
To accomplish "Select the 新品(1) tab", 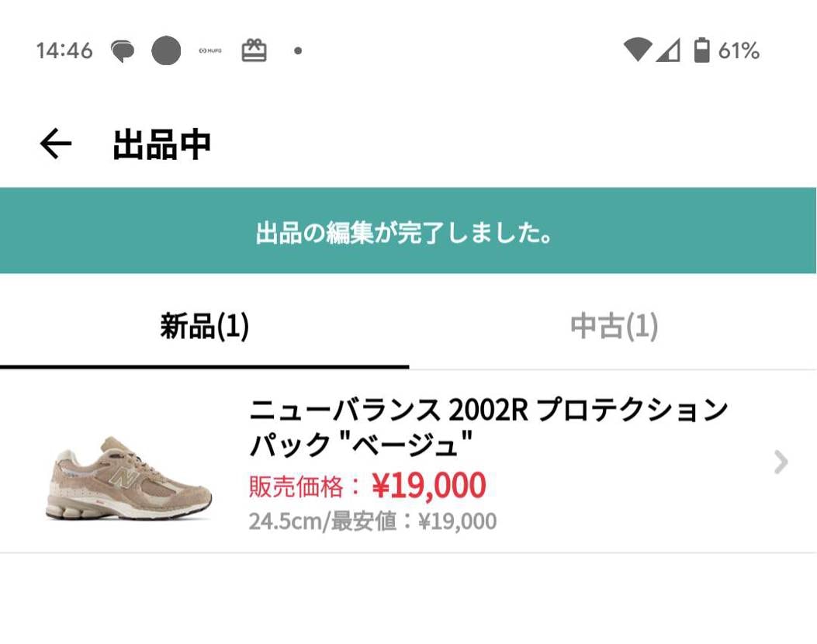I will [204, 327].
